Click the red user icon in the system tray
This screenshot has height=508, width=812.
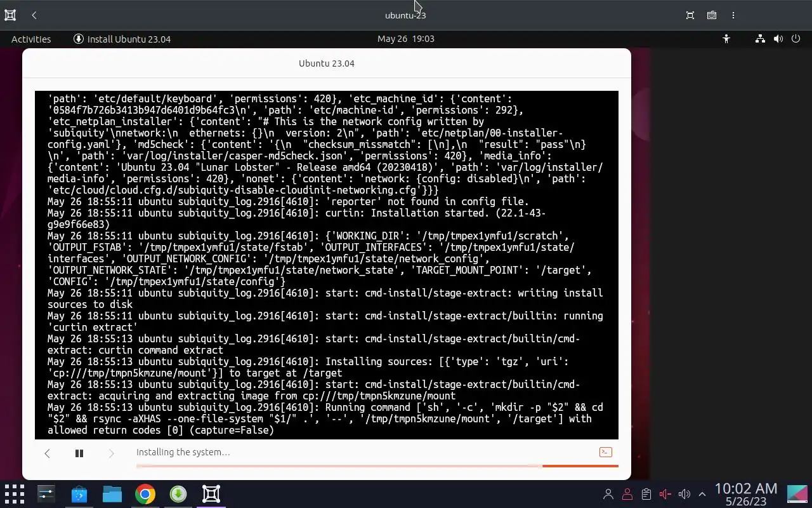click(627, 494)
